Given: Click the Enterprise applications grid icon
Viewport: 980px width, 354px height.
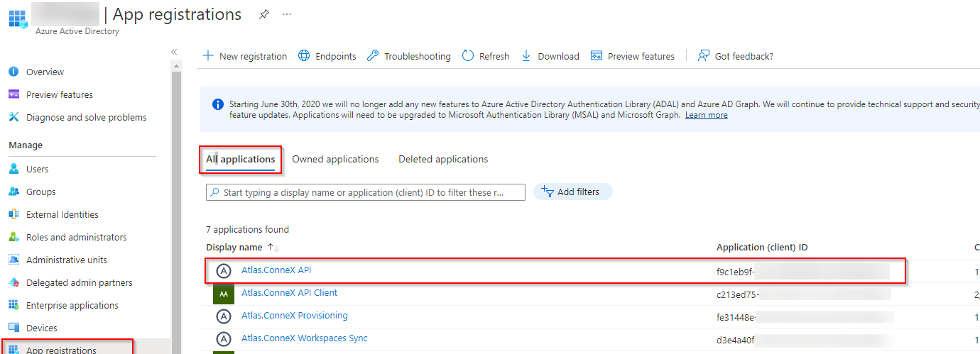Looking at the screenshot, I should (13, 305).
